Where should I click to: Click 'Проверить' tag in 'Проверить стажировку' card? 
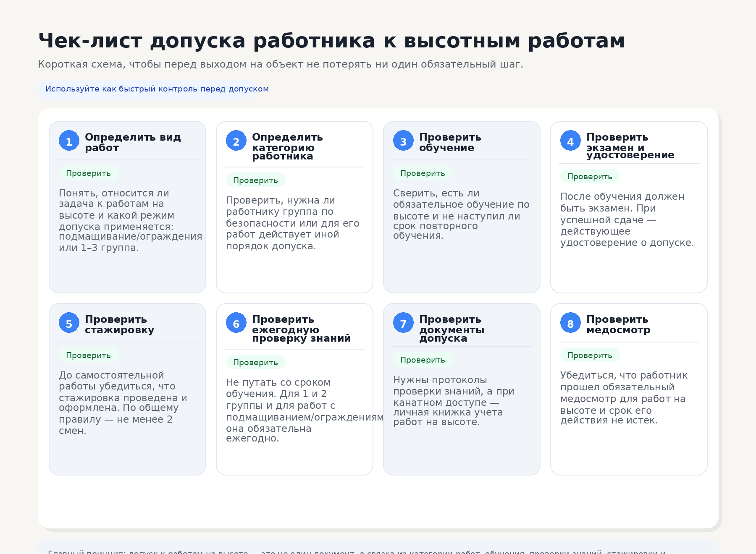coord(89,355)
